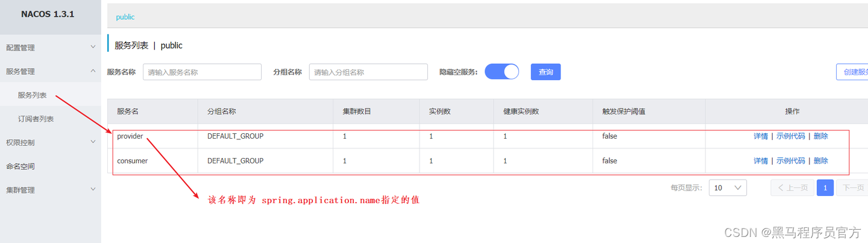Focus the 分组名称 input field
Screen dimensions: 868x243
368,72
